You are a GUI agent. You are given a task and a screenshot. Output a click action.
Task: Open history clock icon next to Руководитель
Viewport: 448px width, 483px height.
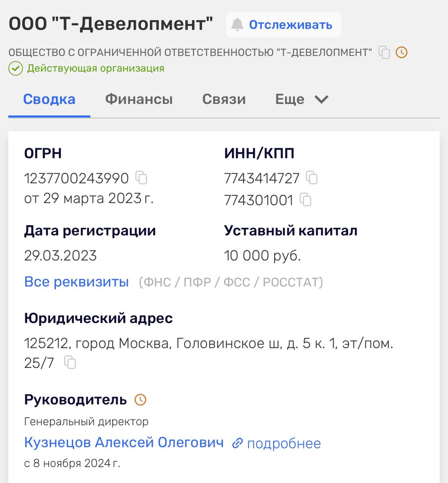[x=140, y=400]
